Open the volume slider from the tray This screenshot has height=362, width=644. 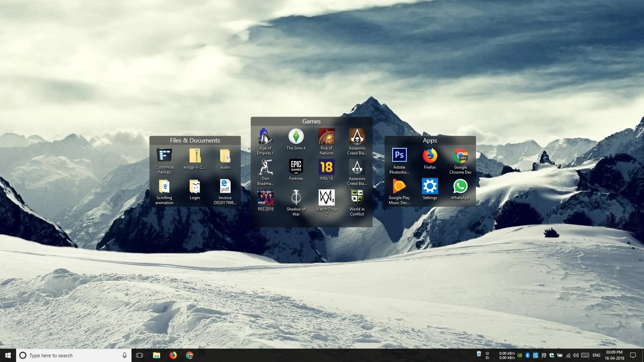[x=576, y=355]
